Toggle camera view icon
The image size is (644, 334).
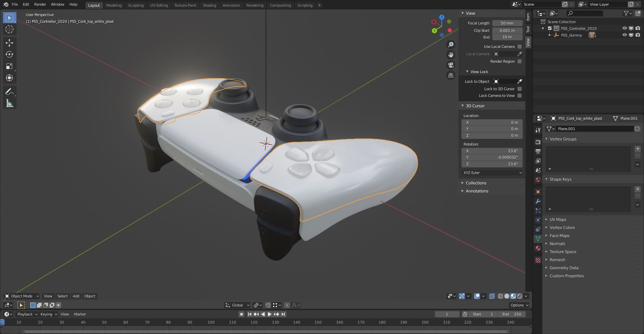451,65
